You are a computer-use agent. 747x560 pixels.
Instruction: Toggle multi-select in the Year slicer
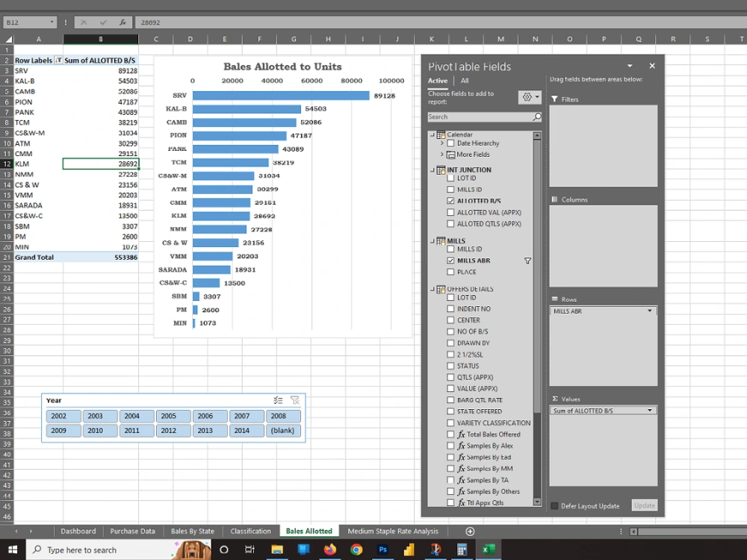278,400
